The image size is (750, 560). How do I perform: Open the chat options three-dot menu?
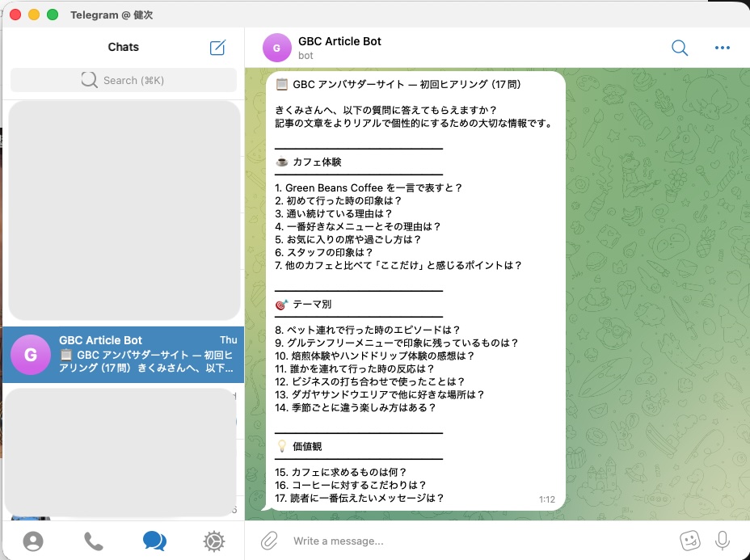(722, 48)
